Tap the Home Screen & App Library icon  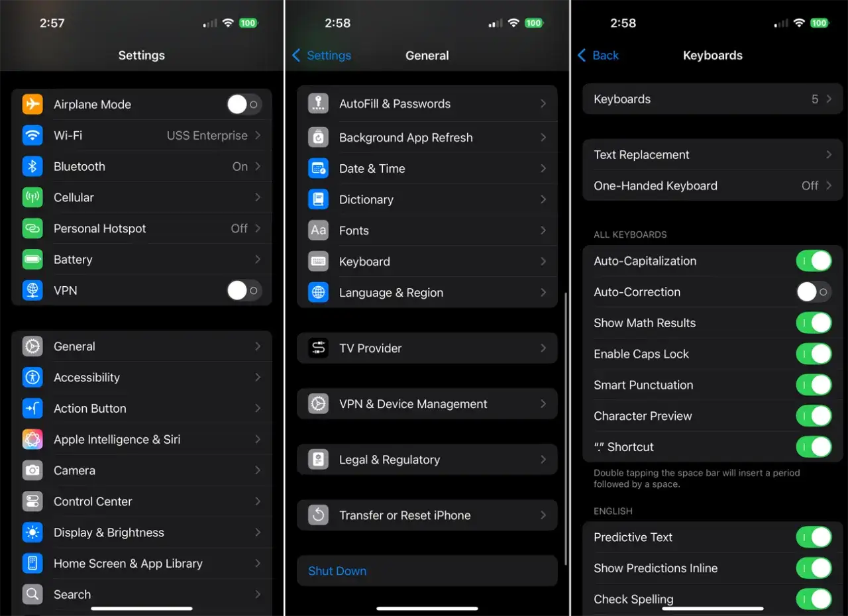coord(32,564)
